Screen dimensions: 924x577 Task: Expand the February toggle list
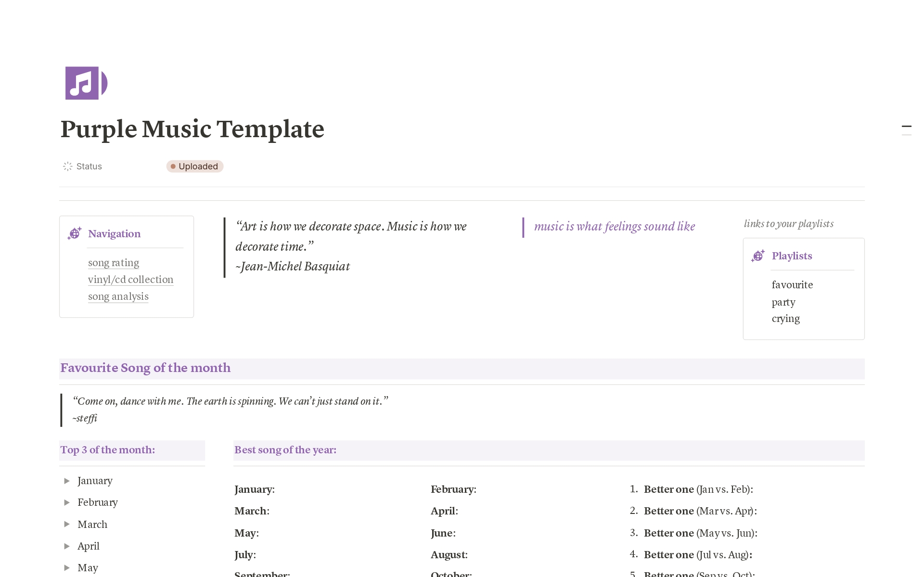pyautogui.click(x=67, y=502)
